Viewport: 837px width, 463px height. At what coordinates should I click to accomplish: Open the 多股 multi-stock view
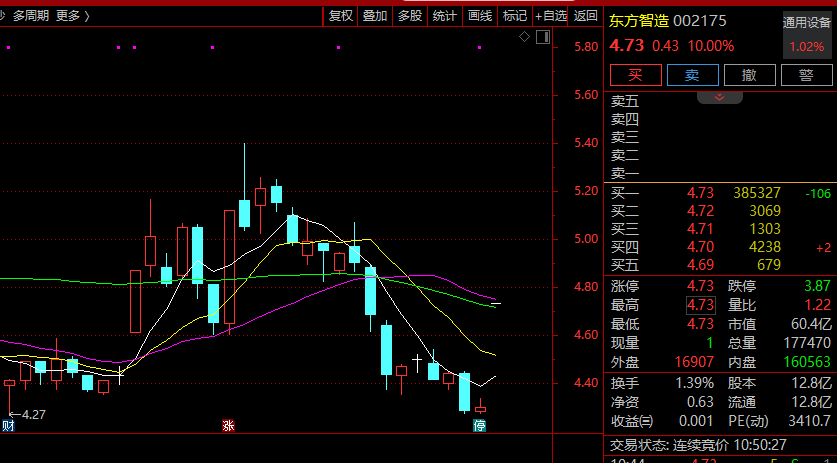pyautogui.click(x=410, y=15)
